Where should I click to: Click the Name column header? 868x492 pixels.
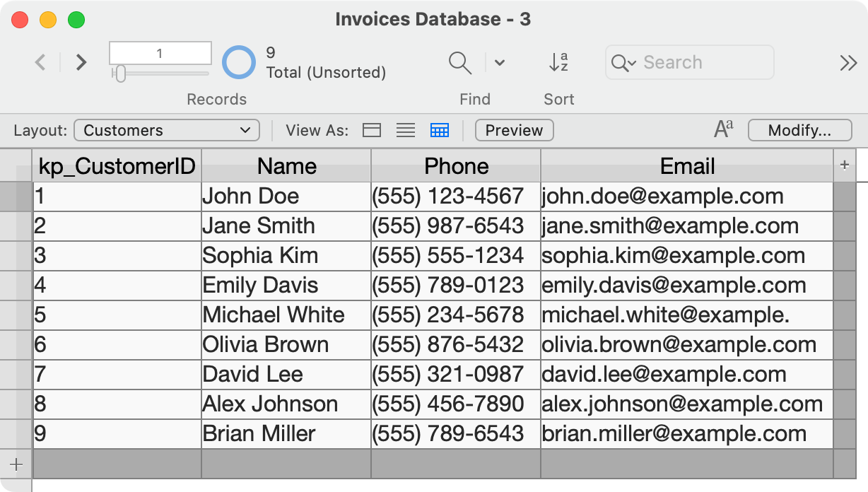click(x=286, y=166)
